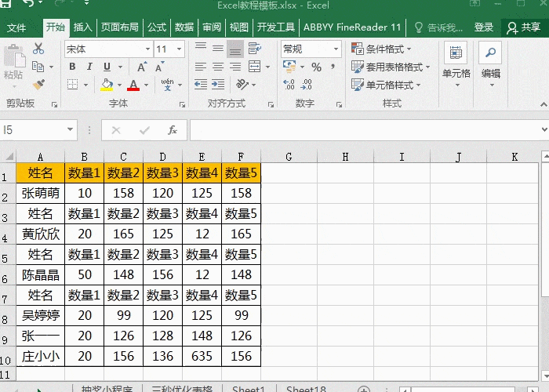Select the Format Painter brush icon
The image size is (549, 392).
click(38, 84)
